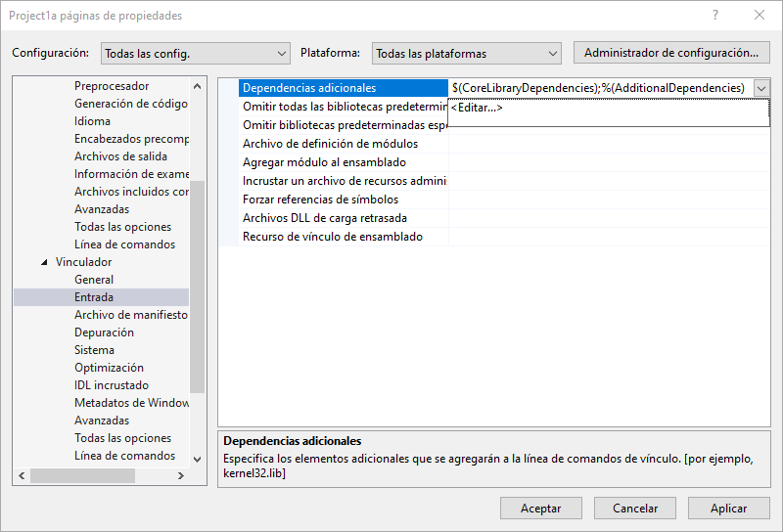Open the Plataforma dropdown
Viewport: 783px width, 532px height.
click(x=467, y=54)
